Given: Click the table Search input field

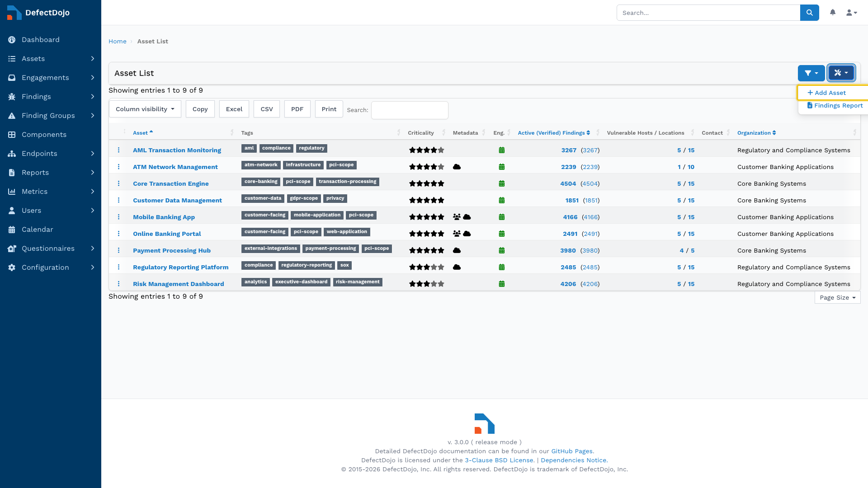Looking at the screenshot, I should 410,110.
